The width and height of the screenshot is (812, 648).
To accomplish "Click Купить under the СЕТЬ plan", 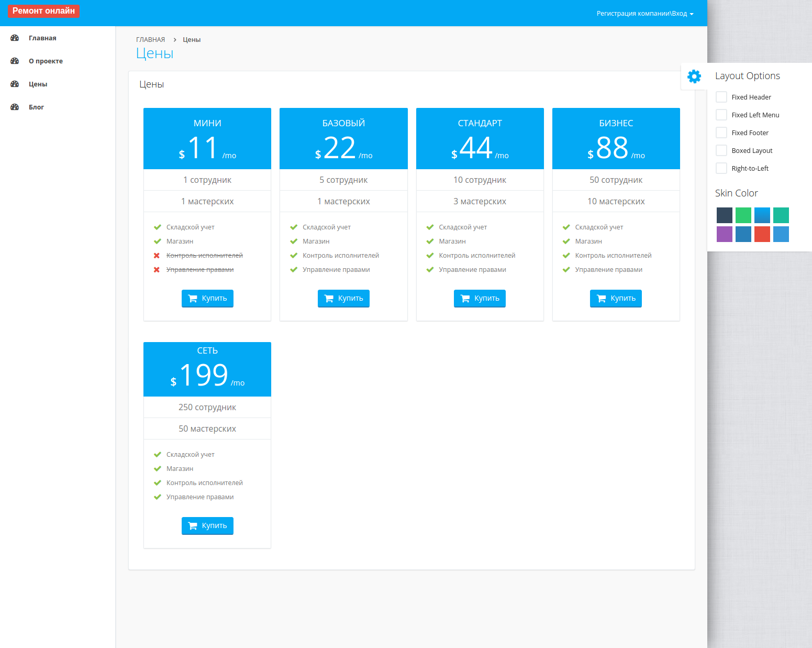I will [207, 526].
